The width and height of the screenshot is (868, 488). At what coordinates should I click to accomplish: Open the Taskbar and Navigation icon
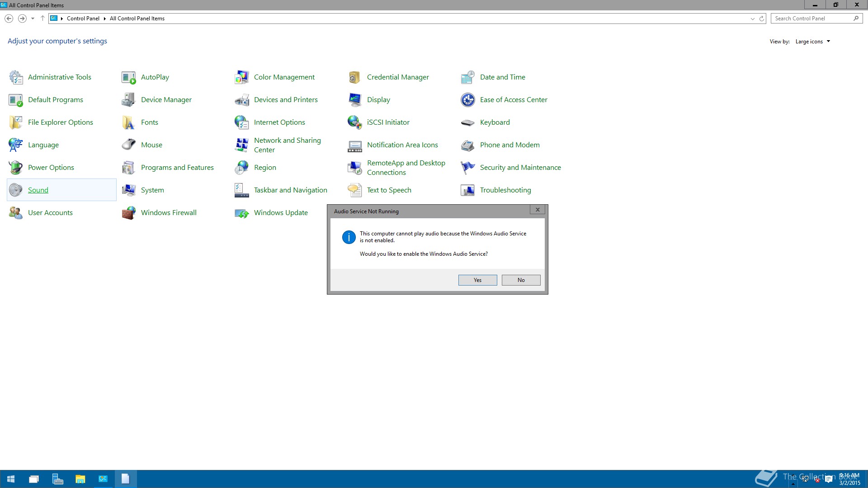coord(242,190)
